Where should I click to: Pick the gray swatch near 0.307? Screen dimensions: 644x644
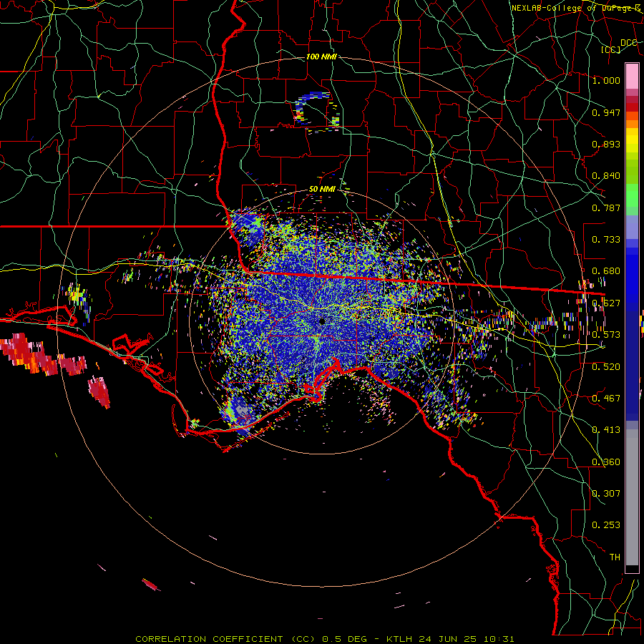click(x=632, y=497)
